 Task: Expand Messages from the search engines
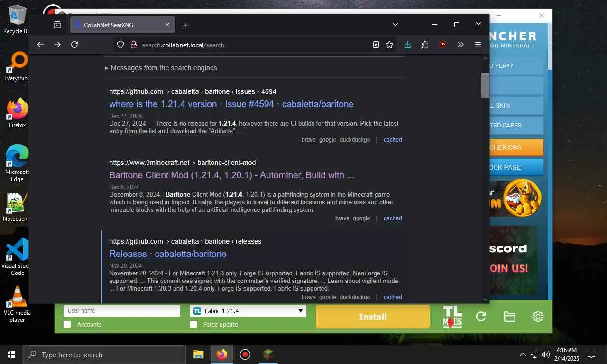(x=161, y=68)
